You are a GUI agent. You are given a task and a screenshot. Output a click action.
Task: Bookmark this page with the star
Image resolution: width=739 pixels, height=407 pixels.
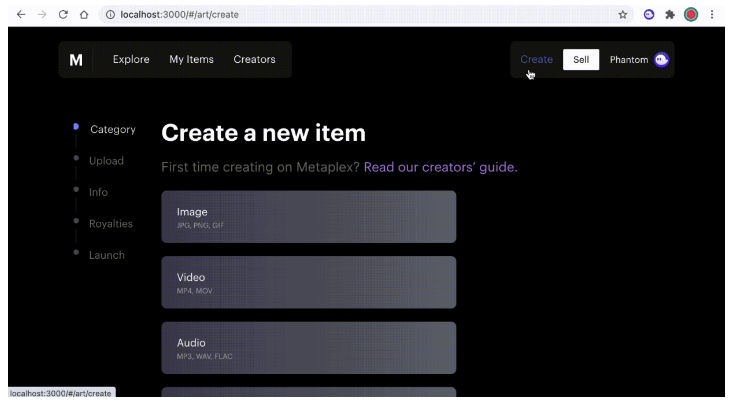pyautogui.click(x=623, y=15)
